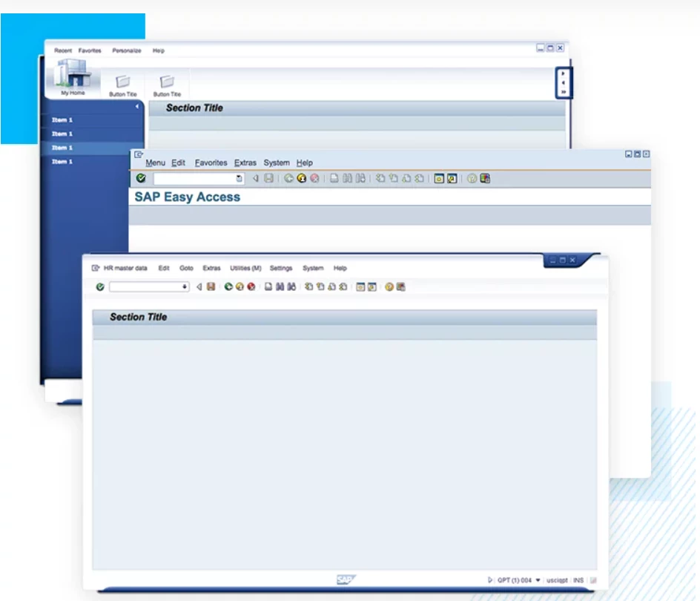The height and width of the screenshot is (601, 700).
Task: Open HR master data menu
Action: (x=125, y=268)
